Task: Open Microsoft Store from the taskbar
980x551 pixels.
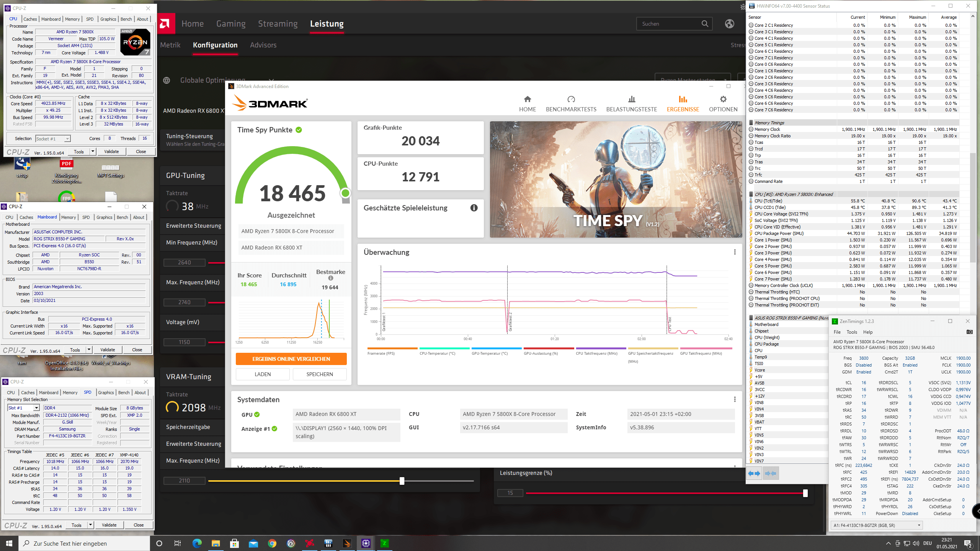Action: tap(234, 543)
